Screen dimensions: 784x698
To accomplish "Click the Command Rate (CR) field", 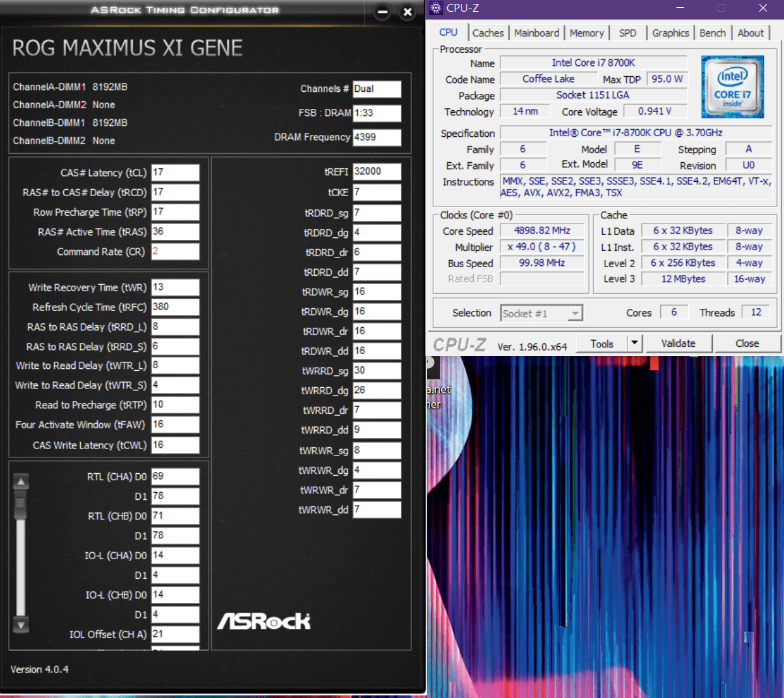I will (175, 252).
